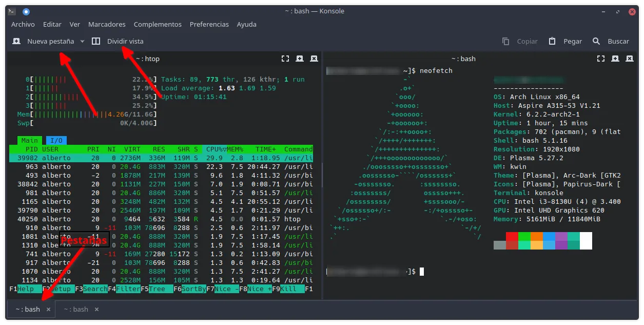Toggle sort order on the CPU% column
Screen dimensions: 644x325
[x=212, y=148]
